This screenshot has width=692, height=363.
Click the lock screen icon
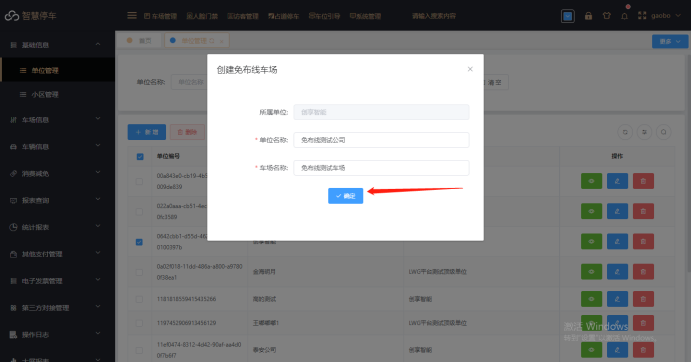(588, 16)
